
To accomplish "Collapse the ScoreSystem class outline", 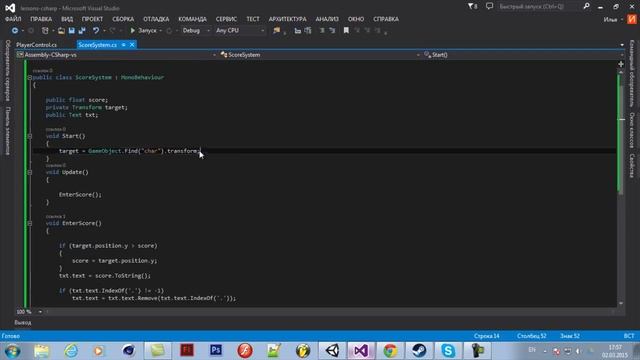I will 29,78.
